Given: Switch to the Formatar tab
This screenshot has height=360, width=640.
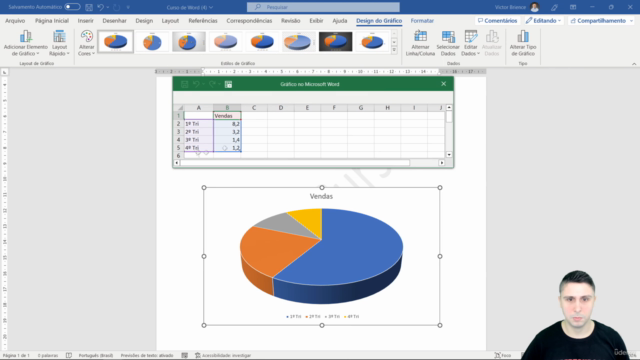Looking at the screenshot, I should point(422,21).
